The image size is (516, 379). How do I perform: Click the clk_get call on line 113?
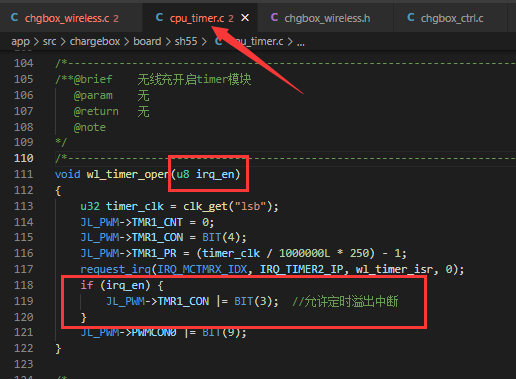coord(205,206)
